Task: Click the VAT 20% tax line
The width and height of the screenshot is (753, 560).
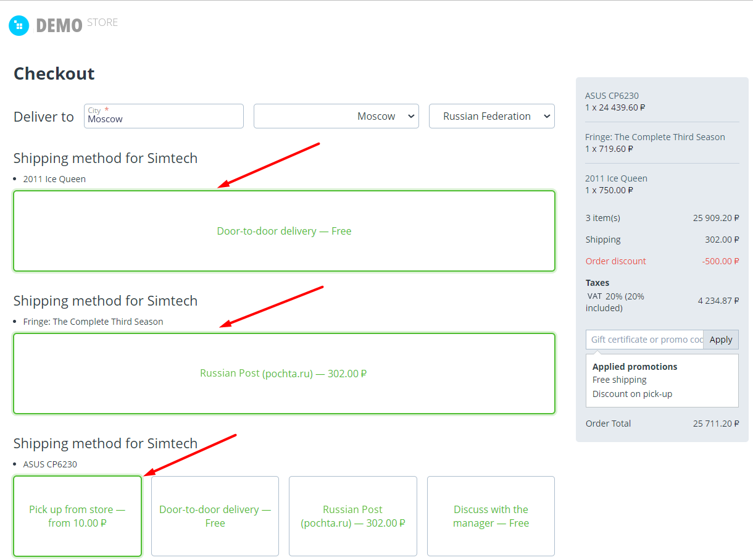Action: 662,302
